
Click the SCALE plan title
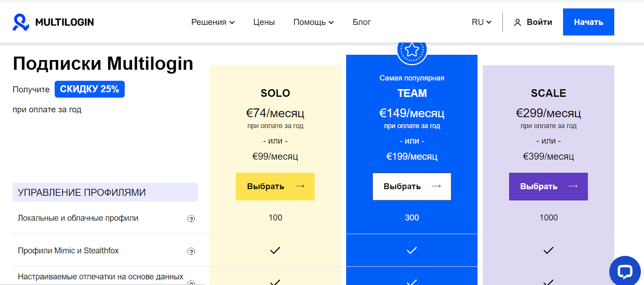(549, 93)
